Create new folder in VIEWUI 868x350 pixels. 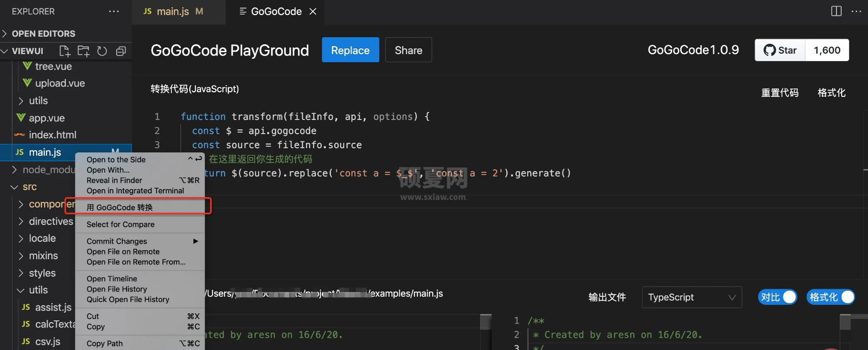pyautogui.click(x=83, y=51)
